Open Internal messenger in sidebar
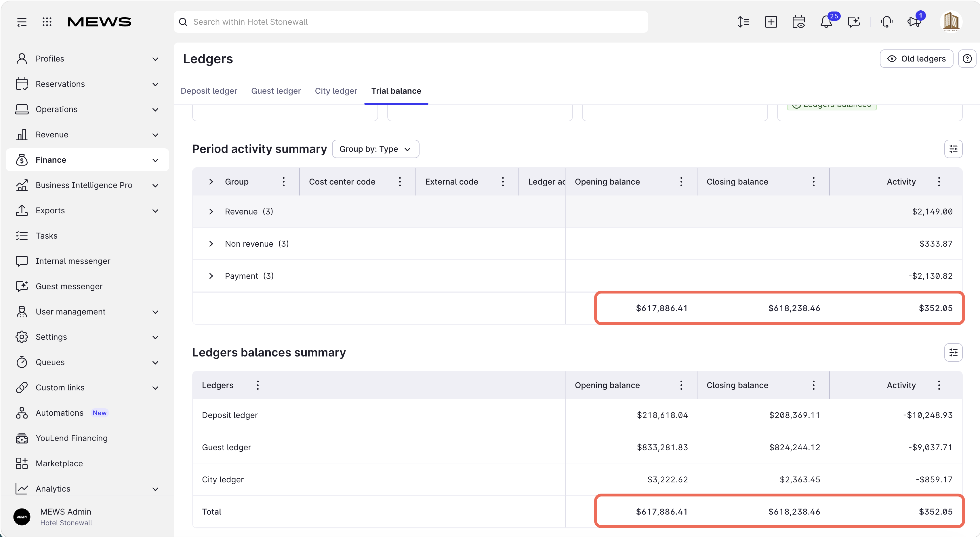980x537 pixels. (x=87, y=261)
